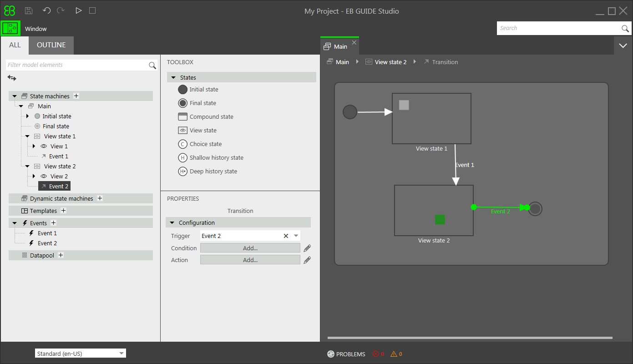This screenshot has height=364, width=633.
Task: Add a new template with plus
Action: tap(64, 211)
